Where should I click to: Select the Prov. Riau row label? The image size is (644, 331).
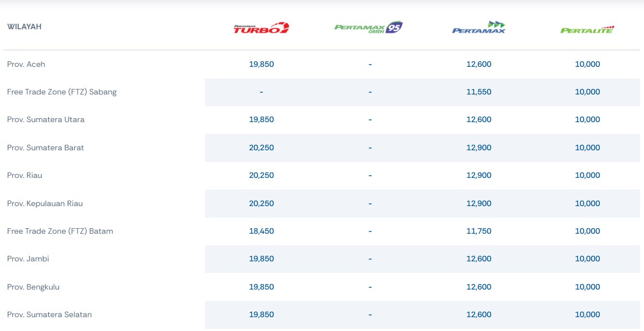tap(25, 175)
